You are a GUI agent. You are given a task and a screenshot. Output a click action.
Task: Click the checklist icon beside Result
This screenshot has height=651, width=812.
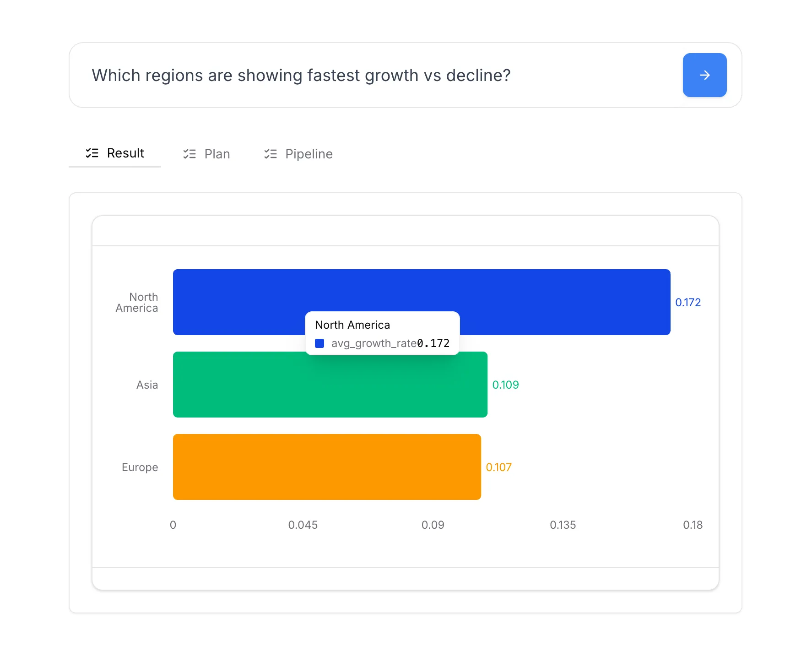tap(92, 153)
